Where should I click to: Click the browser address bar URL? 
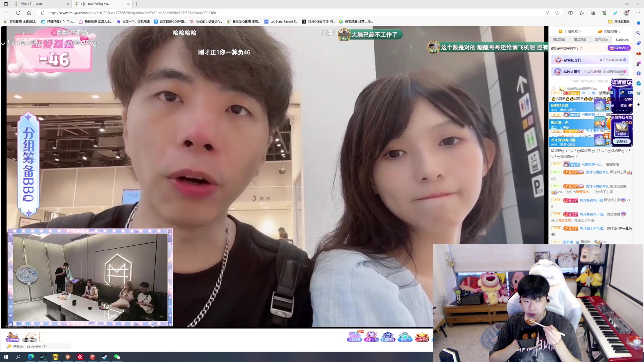[133, 13]
